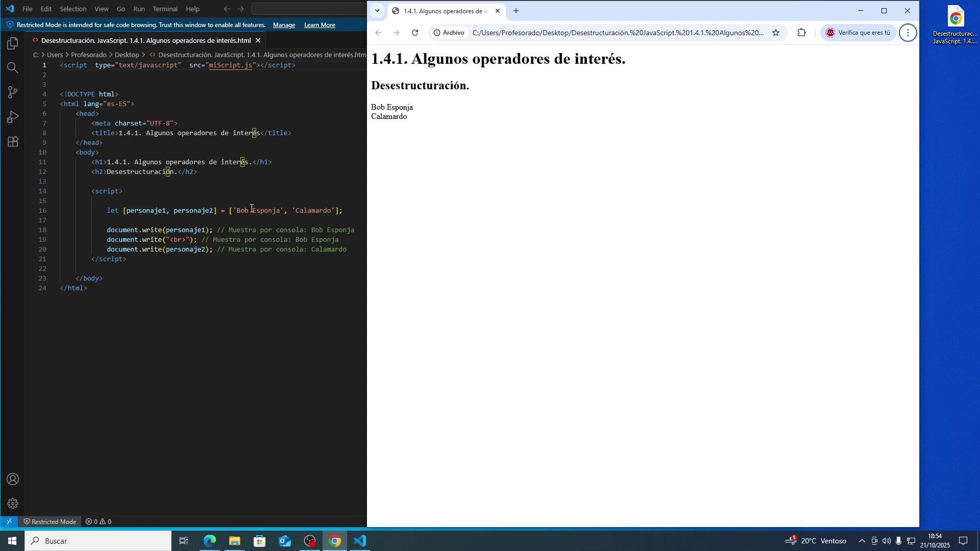The width and height of the screenshot is (980, 551).
Task: Open the Run and Debug view
Action: click(x=13, y=117)
